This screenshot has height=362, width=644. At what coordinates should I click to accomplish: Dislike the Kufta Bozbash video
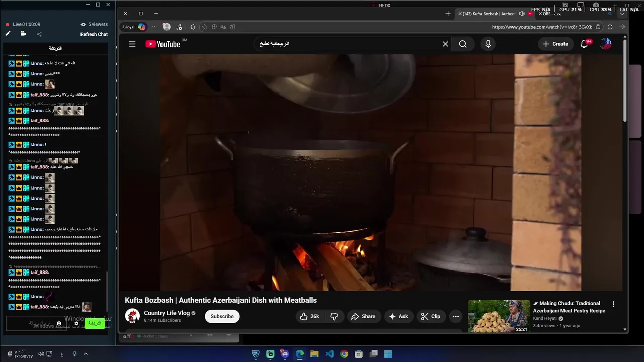click(x=334, y=316)
